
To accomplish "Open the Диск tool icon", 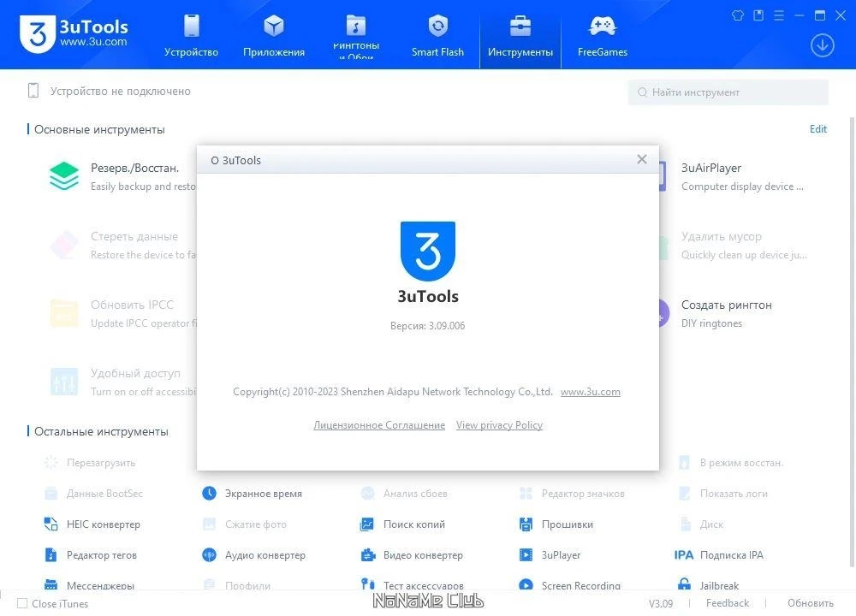I will 686,524.
